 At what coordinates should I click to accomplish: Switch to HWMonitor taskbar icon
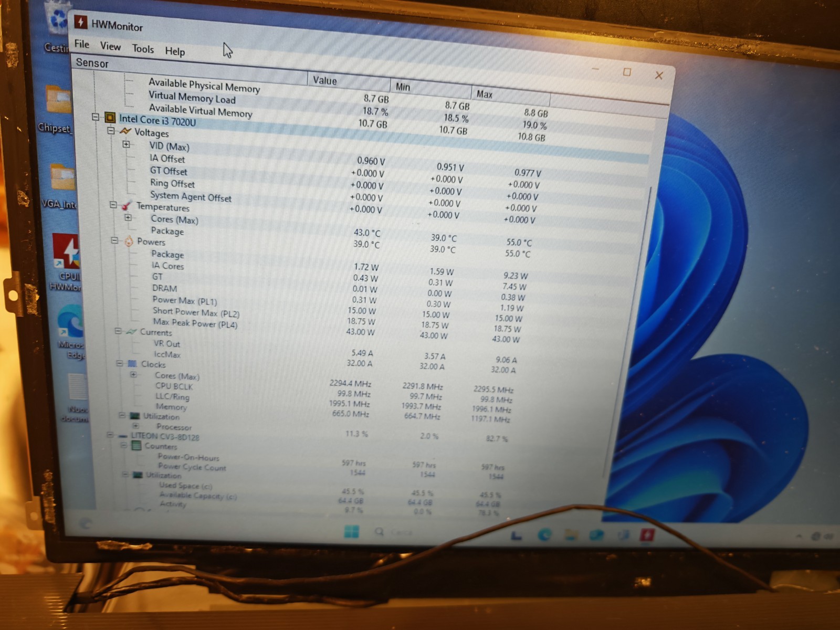(647, 535)
